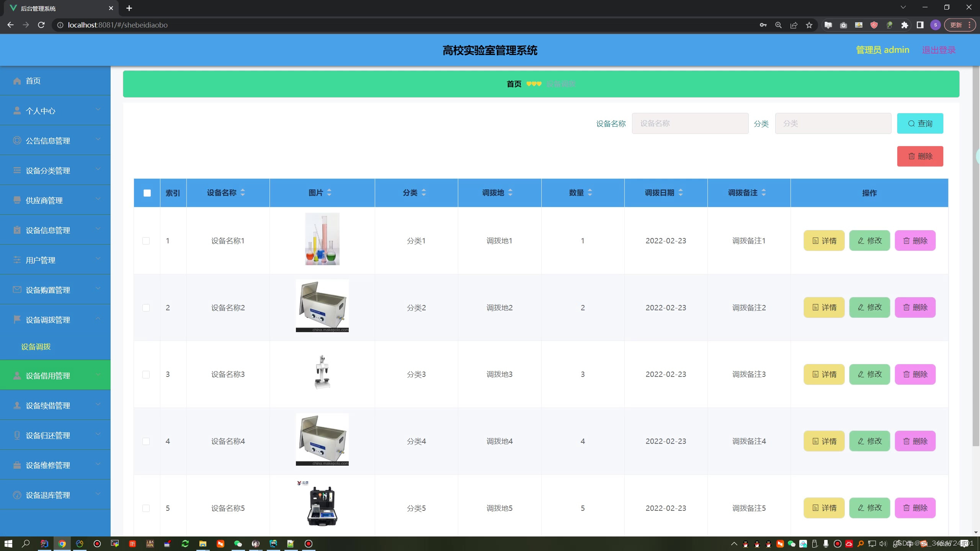
Task: Sort table by 设备名称 column arrows
Action: 243,192
